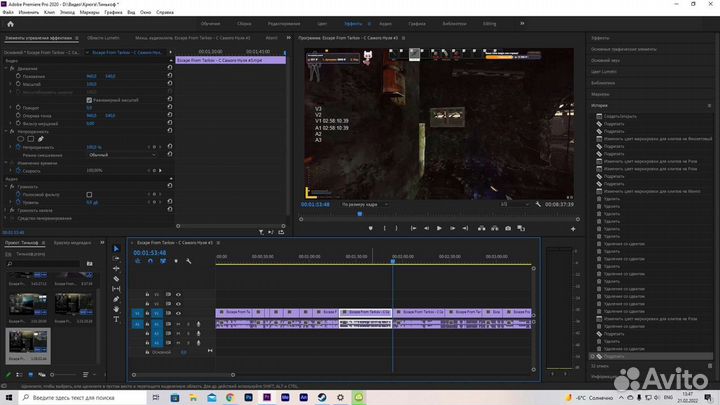Click Mark Out bracket button
Viewport: 720px width, 405px height.
(x=397, y=228)
